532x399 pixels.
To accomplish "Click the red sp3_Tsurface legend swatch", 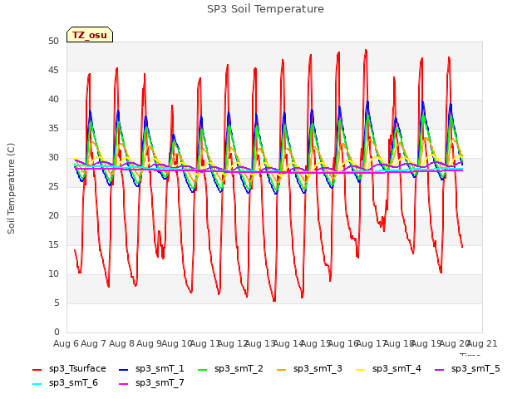I will 37,369.
